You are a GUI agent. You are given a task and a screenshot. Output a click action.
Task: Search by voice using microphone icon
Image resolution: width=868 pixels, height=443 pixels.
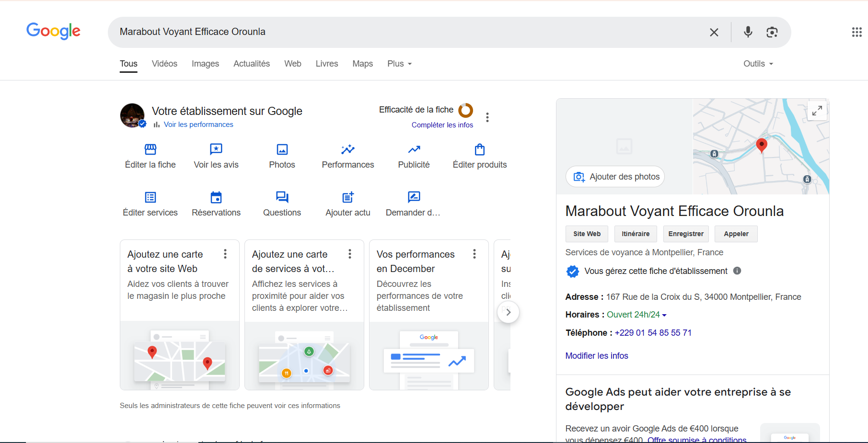[x=748, y=32]
